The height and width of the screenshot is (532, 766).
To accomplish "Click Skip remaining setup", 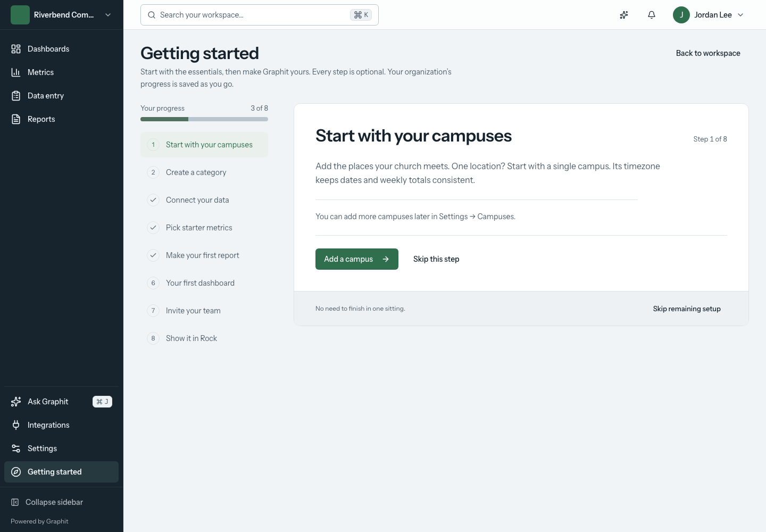I will pos(687,309).
